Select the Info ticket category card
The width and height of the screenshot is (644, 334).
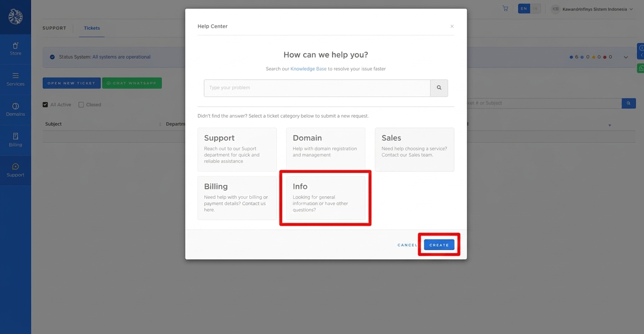(326, 198)
